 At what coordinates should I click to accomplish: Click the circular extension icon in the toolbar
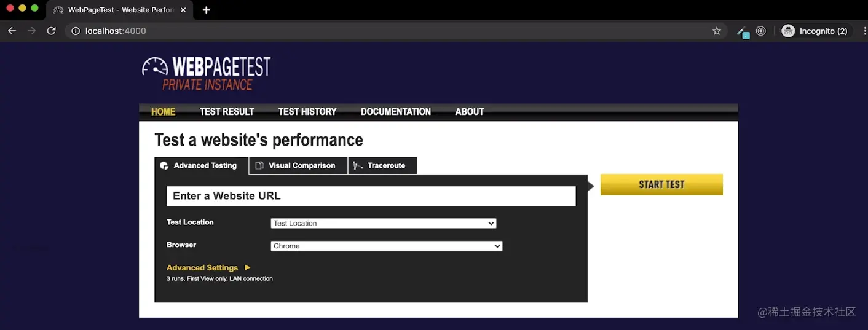[761, 31]
